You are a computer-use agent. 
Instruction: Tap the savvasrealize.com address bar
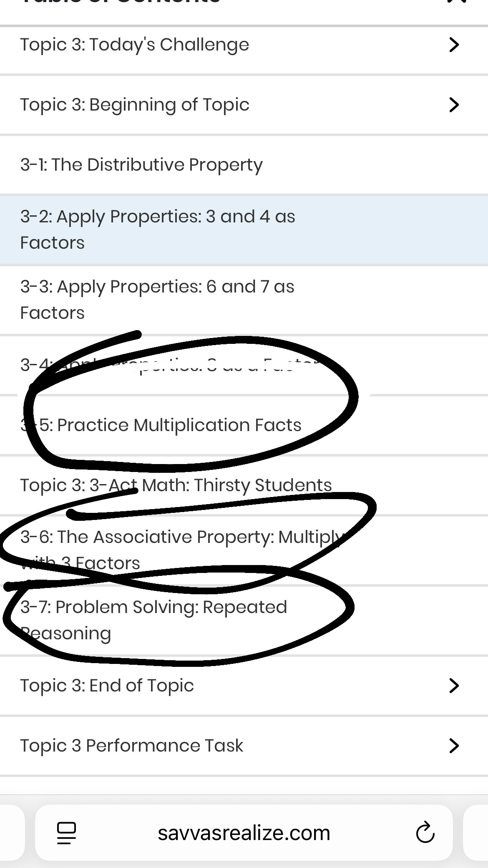tap(244, 833)
